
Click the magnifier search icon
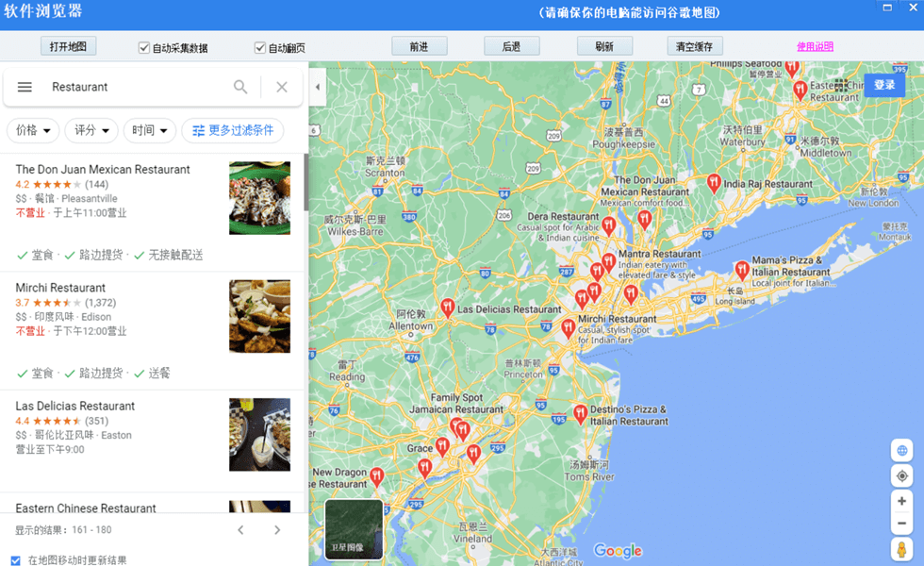[x=240, y=87]
